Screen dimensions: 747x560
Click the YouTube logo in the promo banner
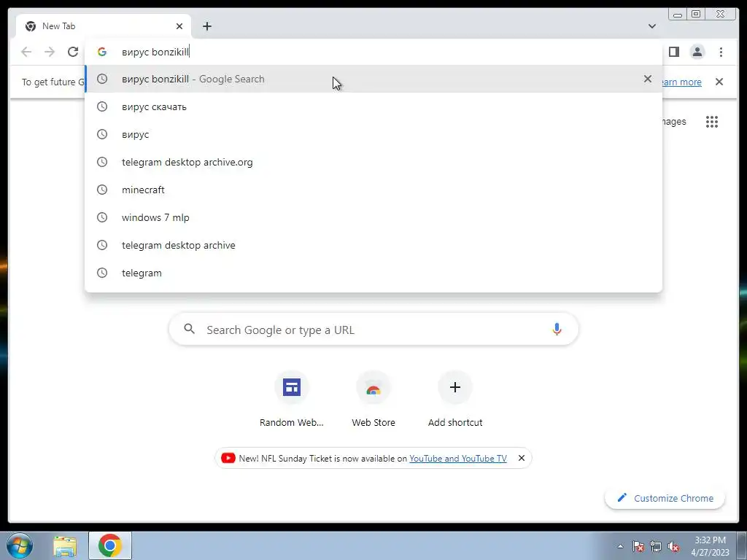[x=228, y=458]
